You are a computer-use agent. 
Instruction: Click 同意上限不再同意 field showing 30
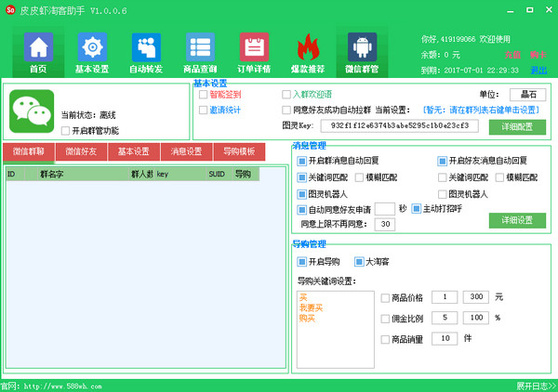pyautogui.click(x=385, y=224)
